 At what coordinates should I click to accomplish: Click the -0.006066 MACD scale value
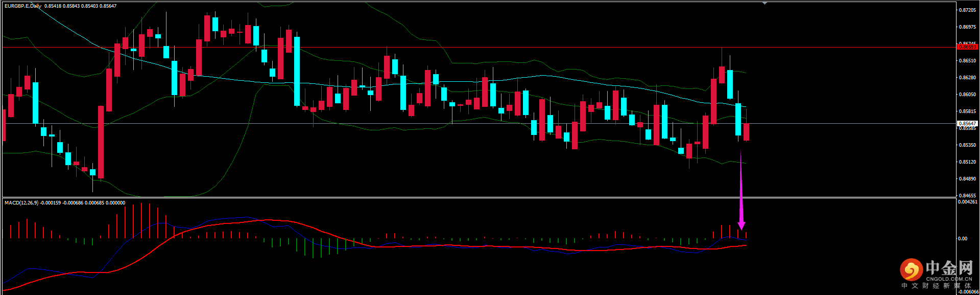point(968,292)
